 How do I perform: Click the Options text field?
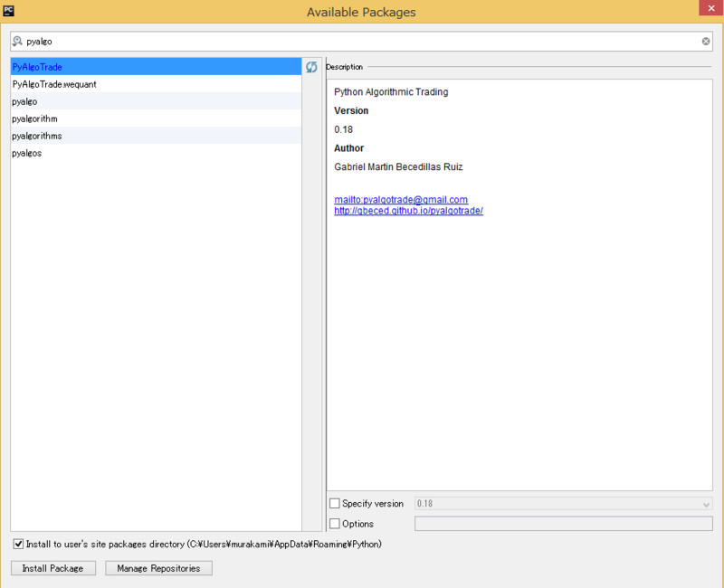click(563, 524)
